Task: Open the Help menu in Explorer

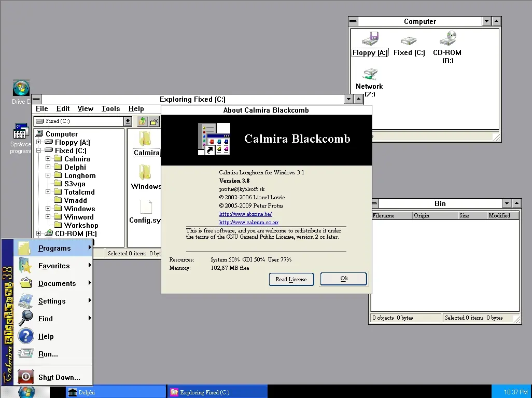Action: pos(136,108)
